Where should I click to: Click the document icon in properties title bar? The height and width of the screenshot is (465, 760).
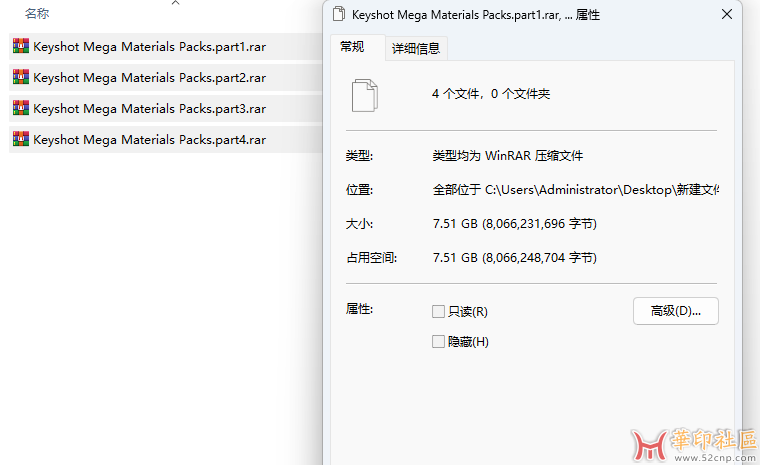pos(339,15)
